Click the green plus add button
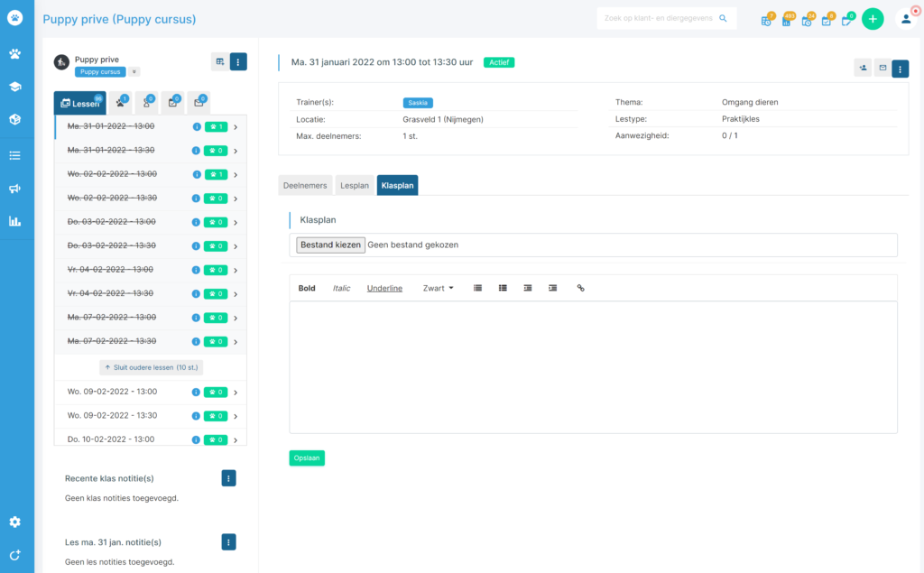 (x=873, y=19)
